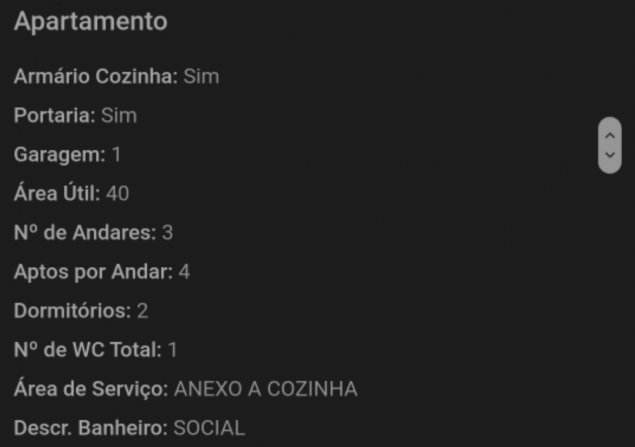The image size is (635, 447).
Task: Click the scroll down chevron arrow
Action: pos(610,155)
